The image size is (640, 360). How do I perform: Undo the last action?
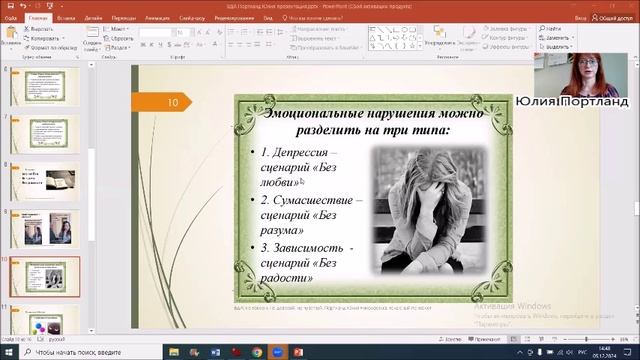pos(23,6)
